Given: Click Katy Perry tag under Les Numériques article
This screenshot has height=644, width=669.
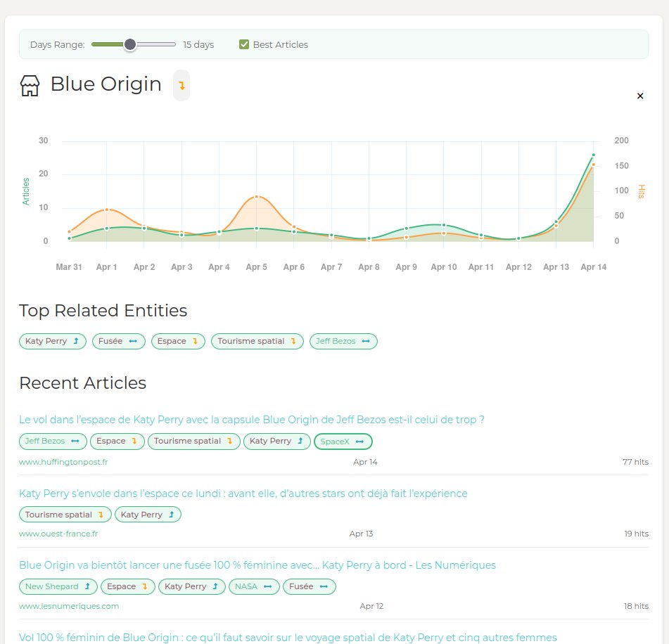Looking at the screenshot, I should point(192,586).
